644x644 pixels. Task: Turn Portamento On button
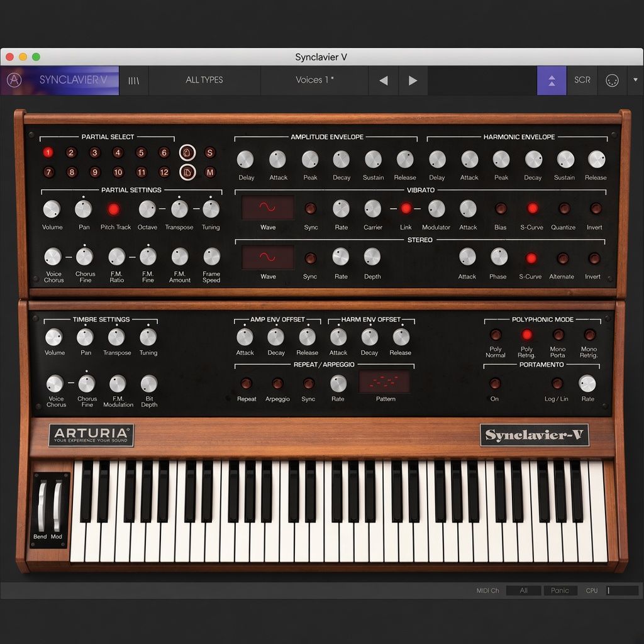click(x=495, y=383)
